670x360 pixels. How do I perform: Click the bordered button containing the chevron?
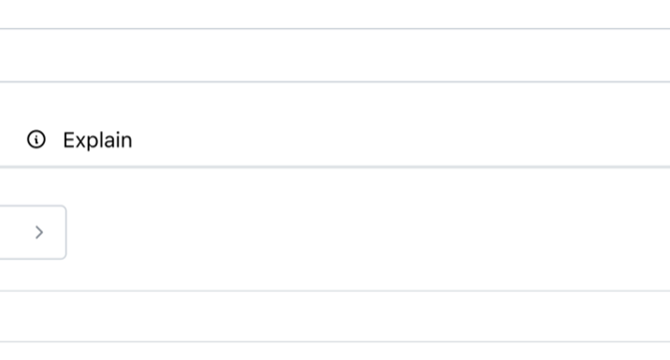[x=33, y=232]
